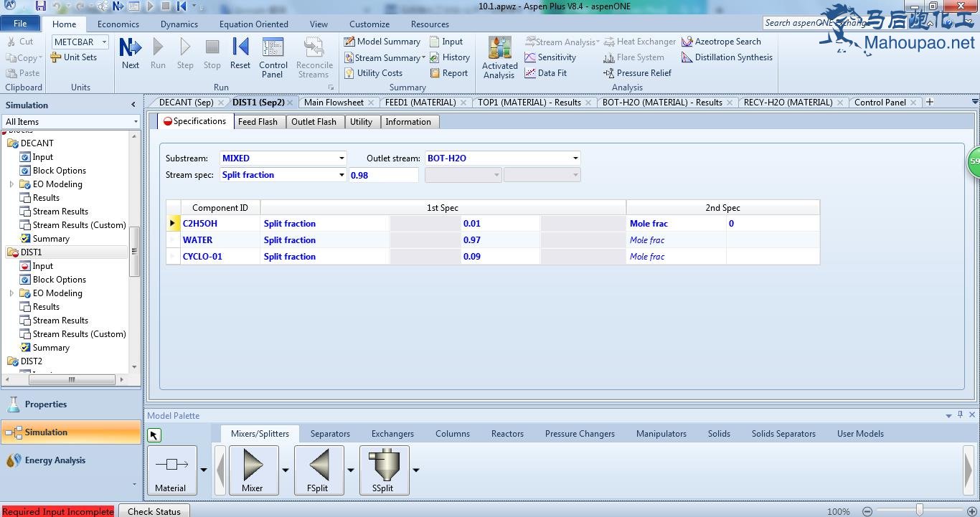The height and width of the screenshot is (517, 980).
Task: Open Pressure Relief analysis
Action: [637, 73]
